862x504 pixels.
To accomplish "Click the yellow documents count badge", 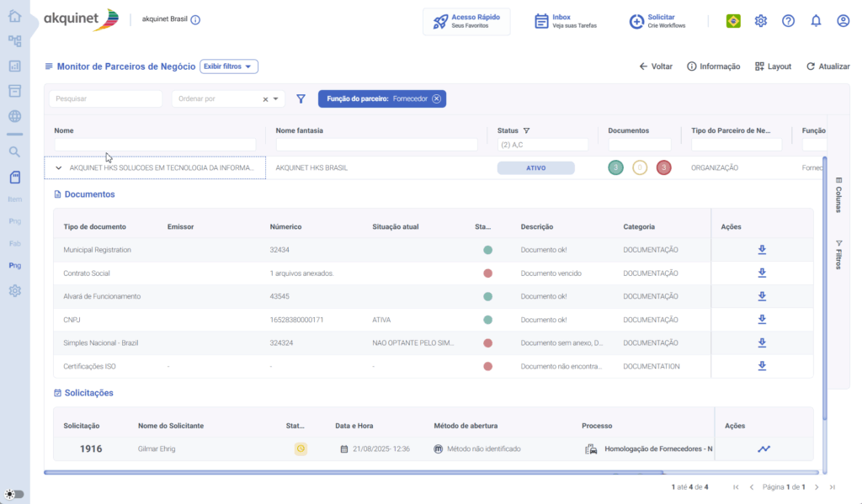I will (640, 167).
